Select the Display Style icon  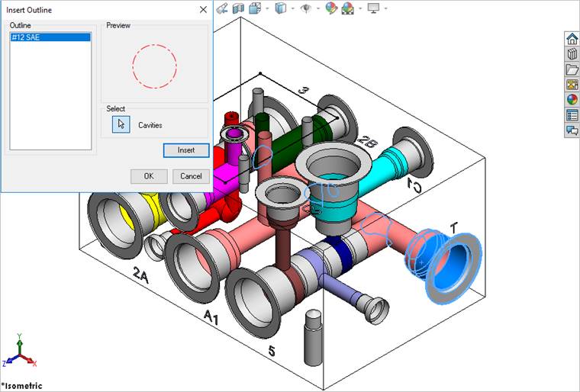pos(281,8)
